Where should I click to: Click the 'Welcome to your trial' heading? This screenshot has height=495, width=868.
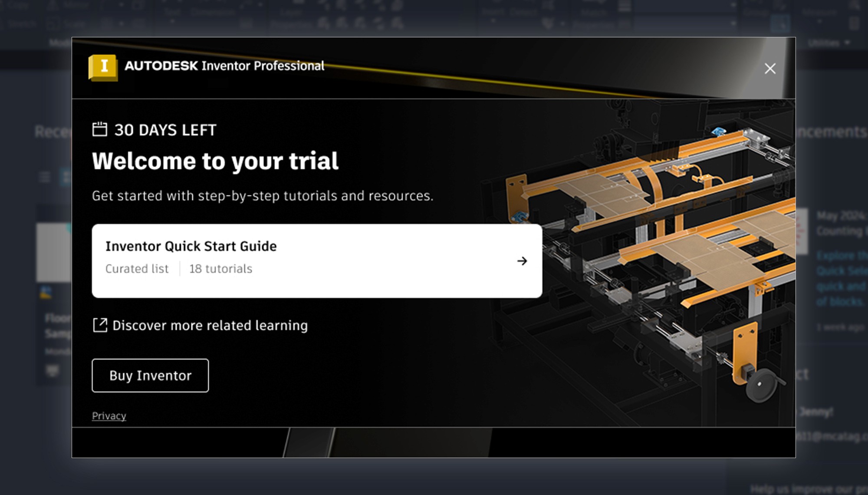point(215,161)
